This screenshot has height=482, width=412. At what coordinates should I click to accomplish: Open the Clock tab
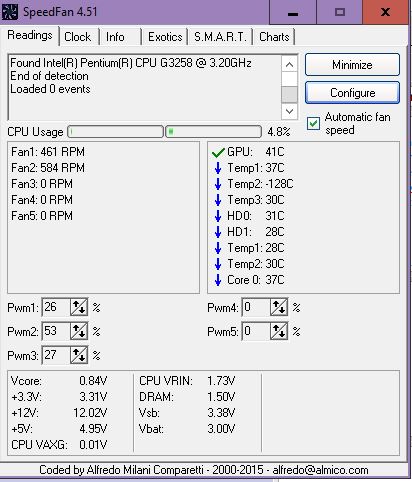click(77, 37)
